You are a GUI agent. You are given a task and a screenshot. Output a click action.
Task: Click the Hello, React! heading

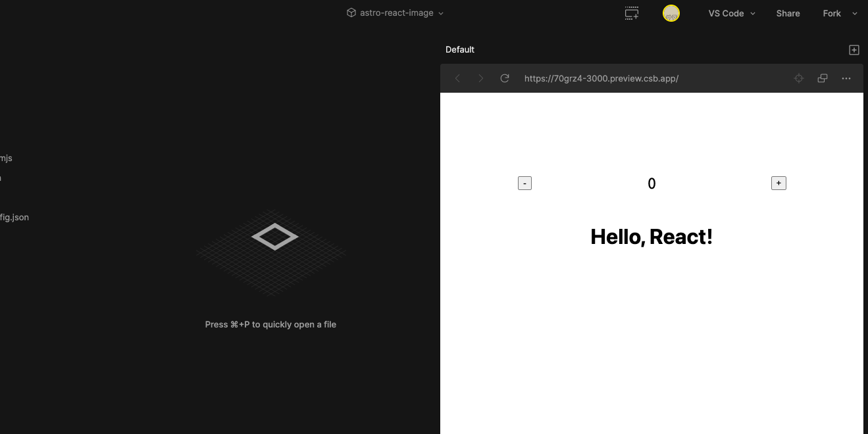pos(651,237)
